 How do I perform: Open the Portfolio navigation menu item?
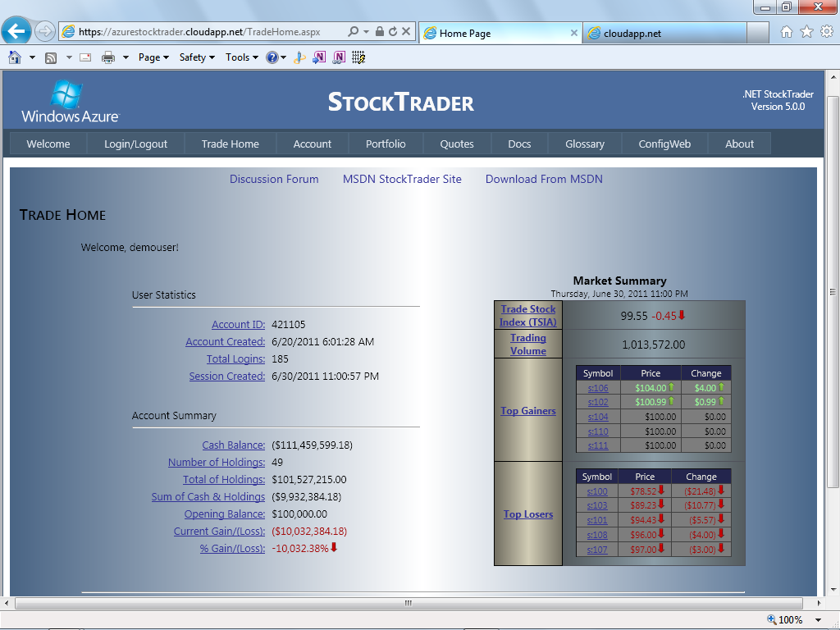click(x=386, y=144)
